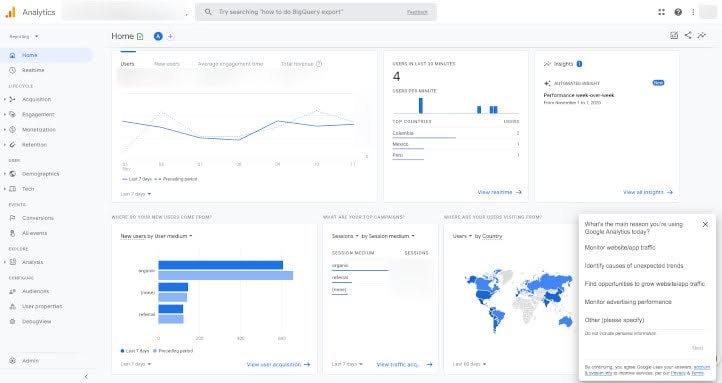The width and height of the screenshot is (722, 383).
Task: Open Last 7 days dropdown under users chart
Action: pyautogui.click(x=136, y=194)
